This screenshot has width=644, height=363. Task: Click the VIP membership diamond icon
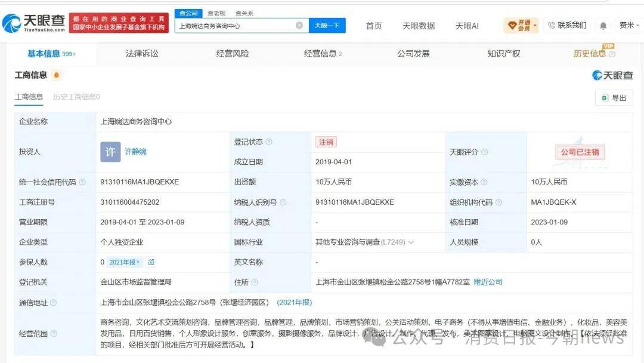[512, 26]
